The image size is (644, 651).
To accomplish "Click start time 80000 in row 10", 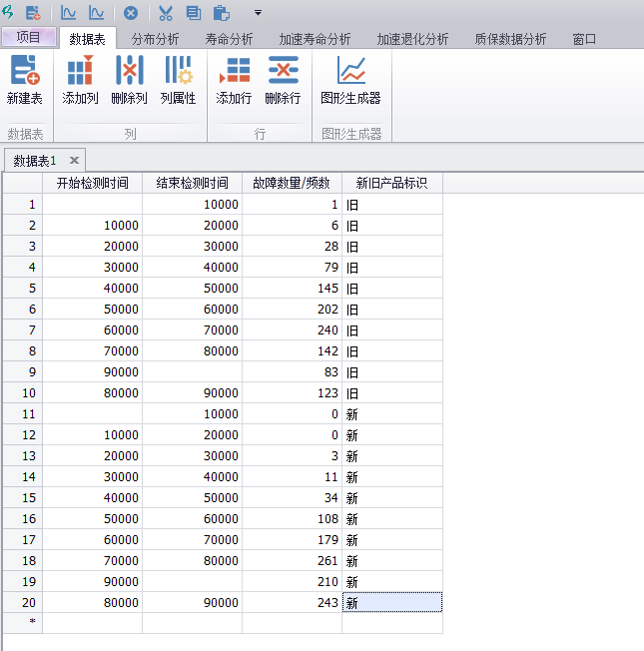I will click(93, 392).
